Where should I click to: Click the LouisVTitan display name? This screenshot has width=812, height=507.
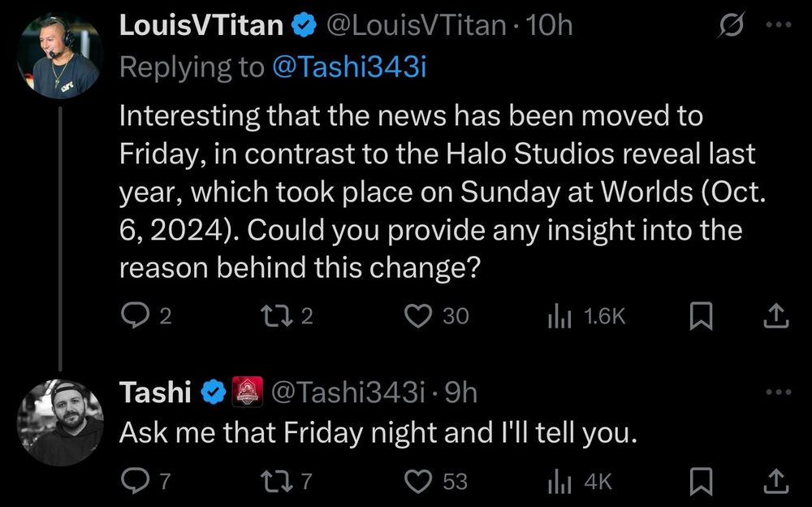[202, 26]
